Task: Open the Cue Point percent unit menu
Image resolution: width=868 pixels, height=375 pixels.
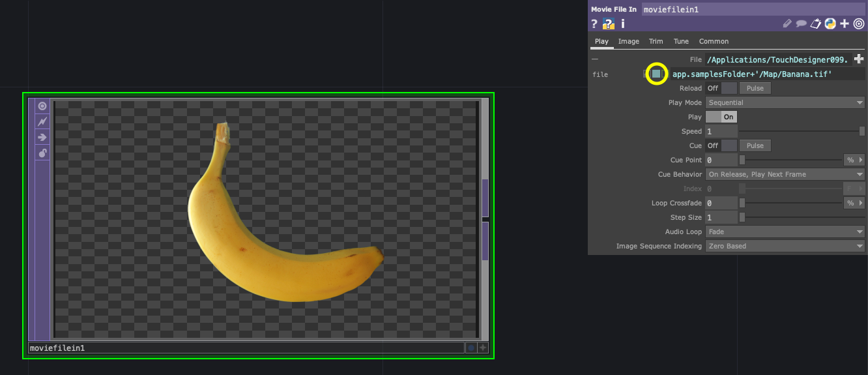Action: (x=854, y=160)
